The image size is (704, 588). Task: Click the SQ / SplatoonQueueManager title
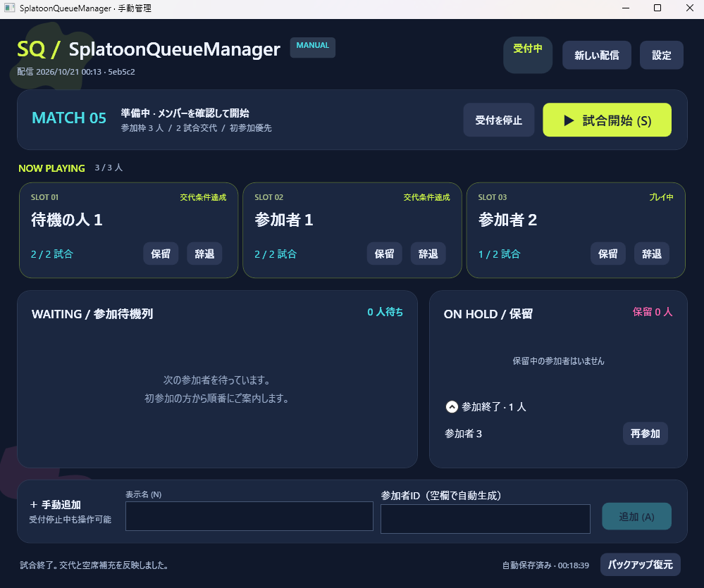tap(149, 49)
